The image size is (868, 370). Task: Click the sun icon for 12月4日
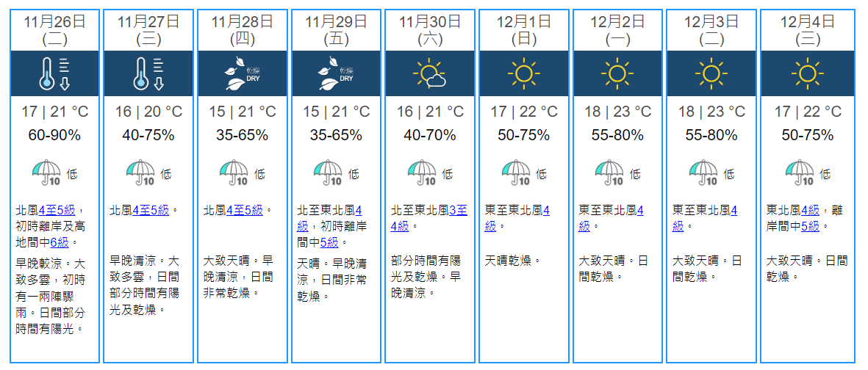(x=806, y=73)
